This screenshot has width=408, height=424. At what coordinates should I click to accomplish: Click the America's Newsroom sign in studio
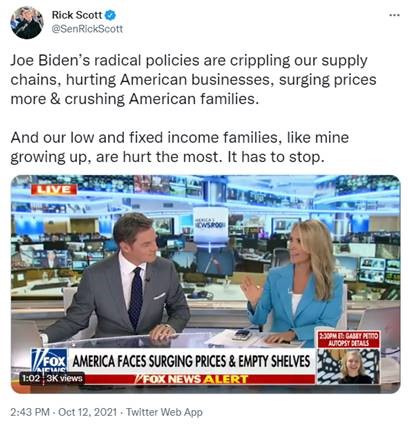(211, 225)
